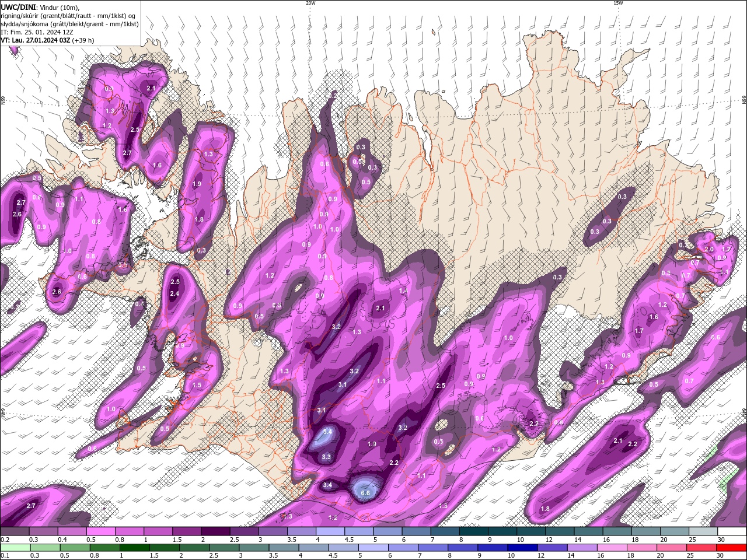This screenshot has width=747, height=560.
Task: Select lower scale swatch between 1 and 1.5
Action: (x=134, y=548)
